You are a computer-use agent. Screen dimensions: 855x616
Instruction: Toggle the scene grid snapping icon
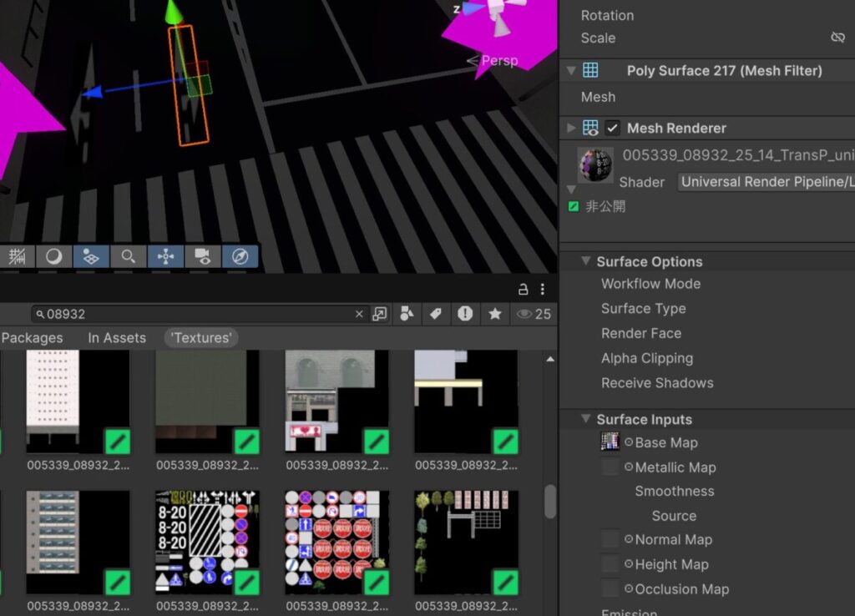pyautogui.click(x=17, y=256)
